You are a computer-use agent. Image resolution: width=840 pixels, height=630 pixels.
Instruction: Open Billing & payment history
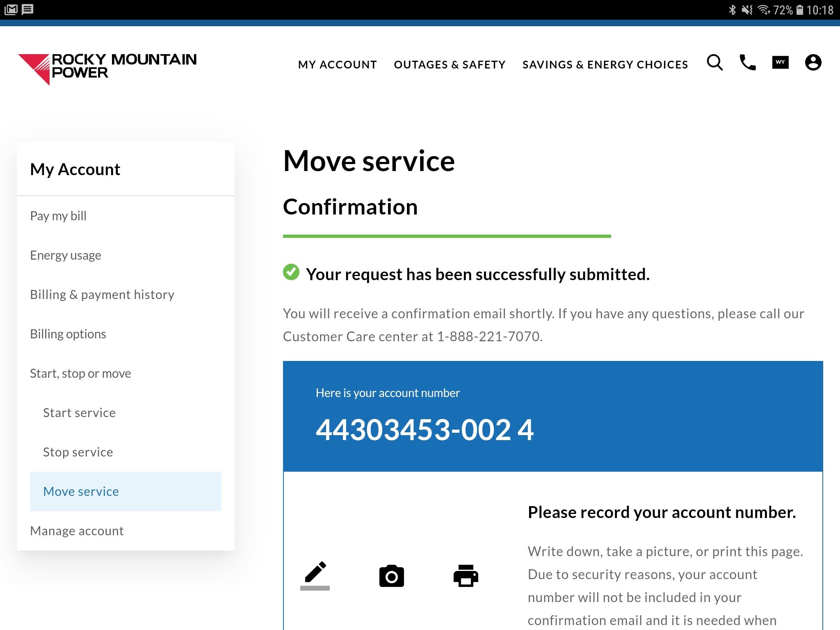tap(102, 294)
